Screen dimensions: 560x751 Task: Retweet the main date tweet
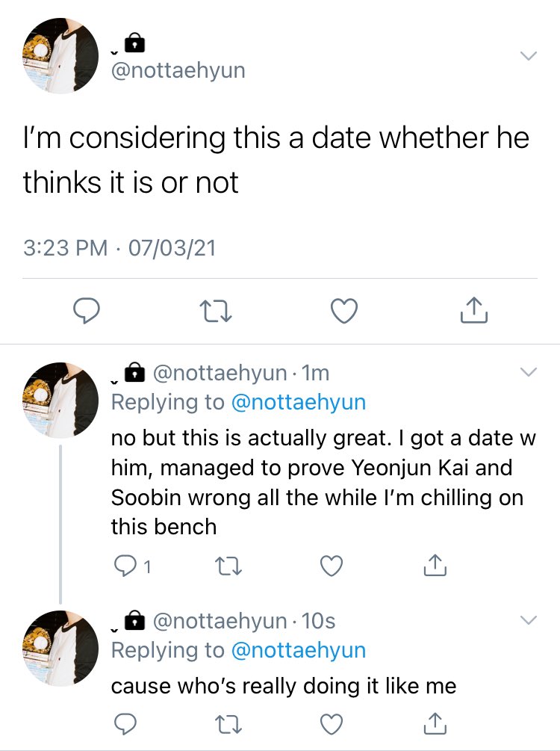215,310
